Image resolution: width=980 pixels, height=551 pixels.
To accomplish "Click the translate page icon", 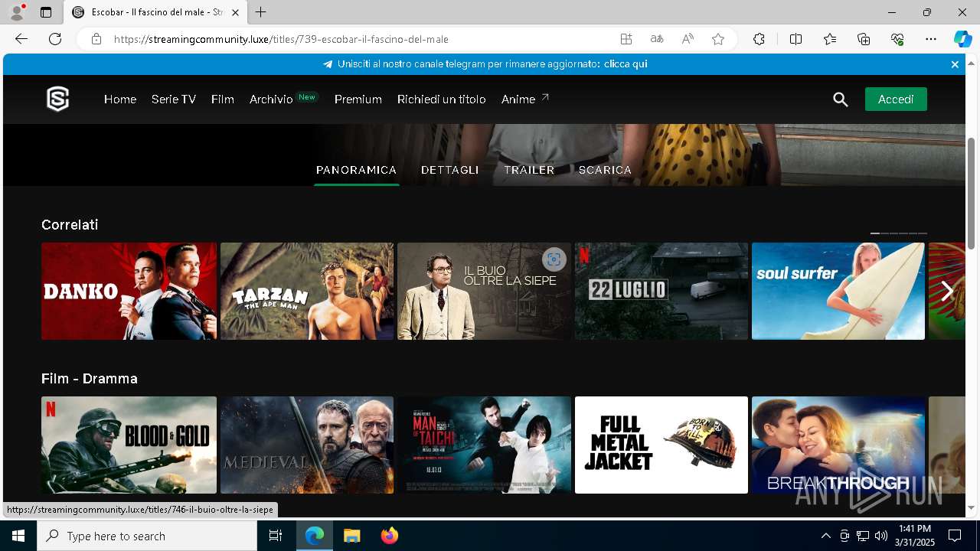I will click(657, 39).
